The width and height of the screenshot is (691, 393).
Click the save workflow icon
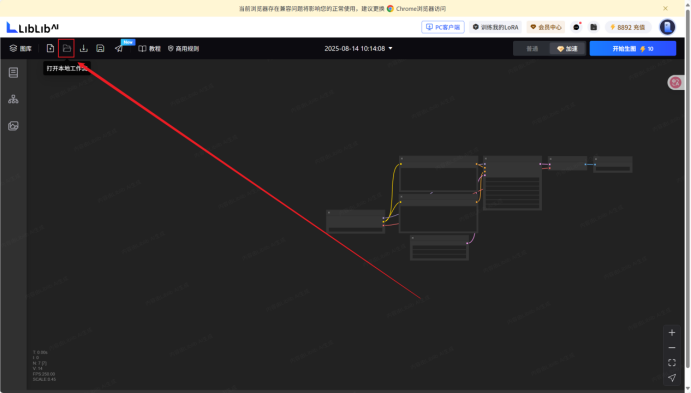[100, 48]
